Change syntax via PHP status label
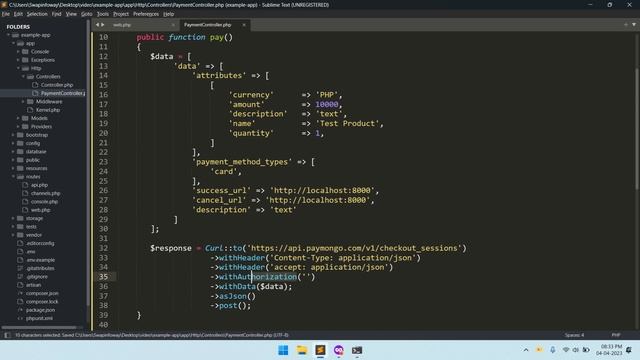The height and width of the screenshot is (360, 640). [x=616, y=335]
